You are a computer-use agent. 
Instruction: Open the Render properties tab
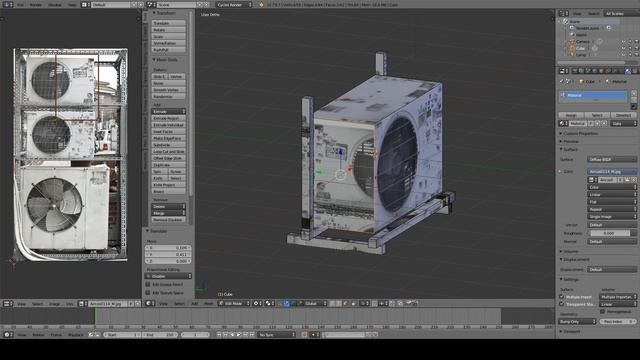[x=575, y=71]
